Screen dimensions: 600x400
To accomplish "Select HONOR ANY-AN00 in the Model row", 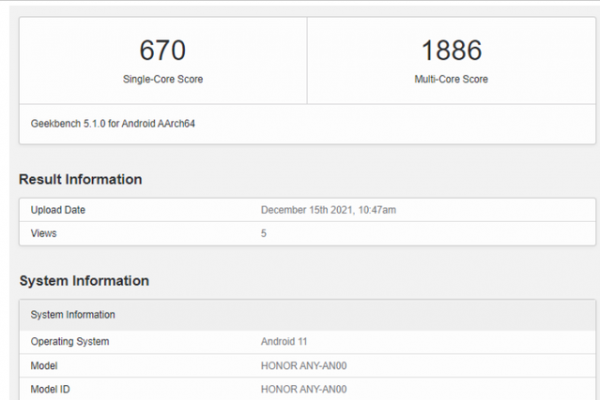I will point(304,366).
